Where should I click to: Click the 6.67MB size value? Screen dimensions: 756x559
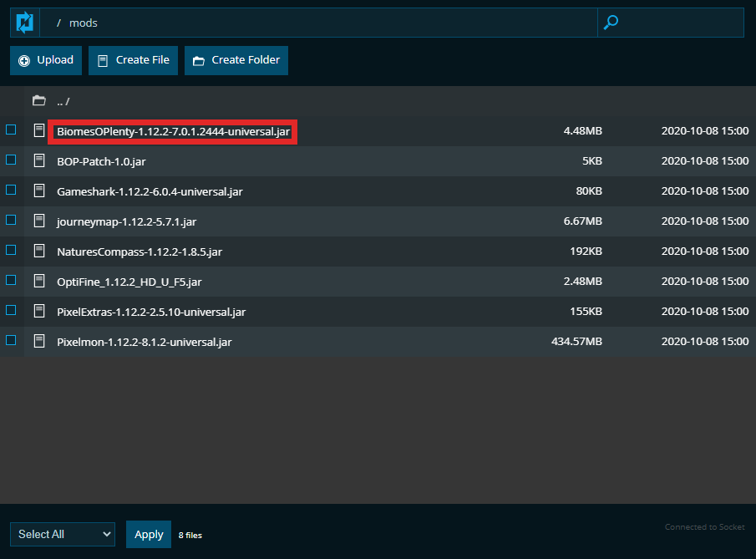tap(583, 221)
